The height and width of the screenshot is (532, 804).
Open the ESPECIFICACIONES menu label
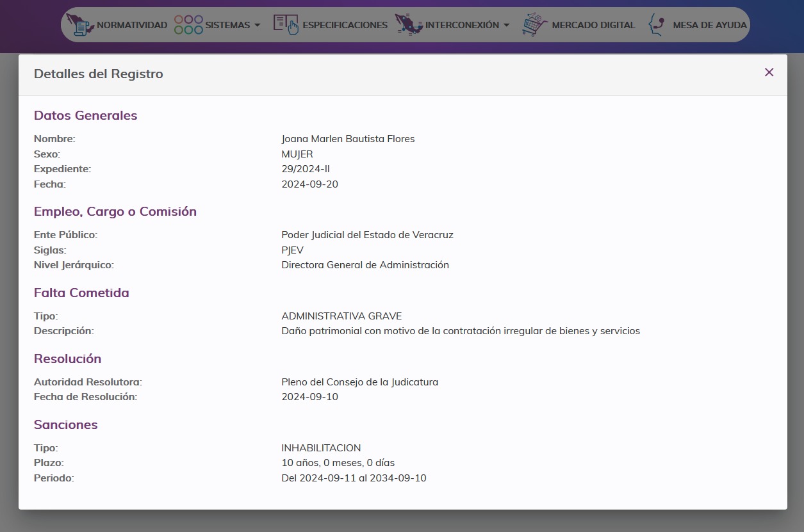[x=345, y=25]
